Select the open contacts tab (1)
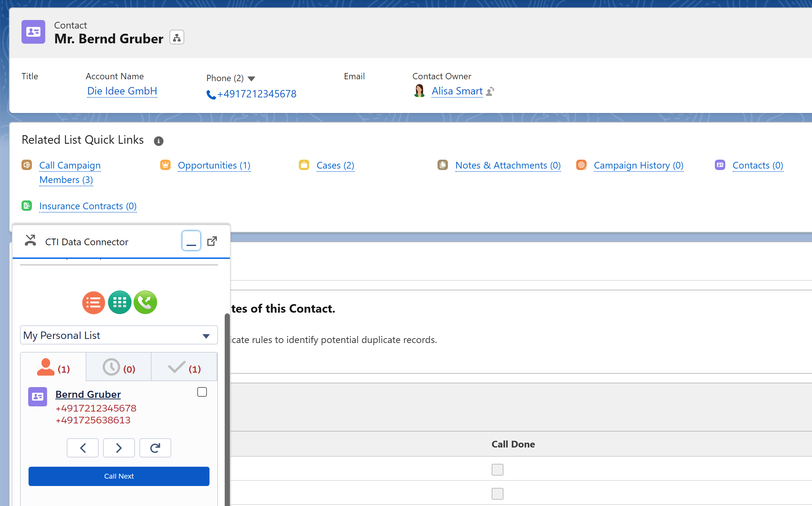 tap(53, 367)
